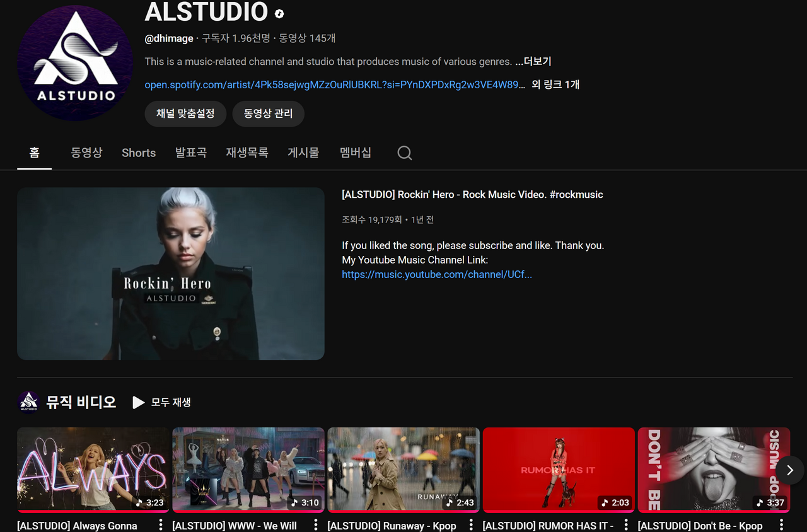Open three-dot menu for RUMOR HAS IT video

click(626, 524)
